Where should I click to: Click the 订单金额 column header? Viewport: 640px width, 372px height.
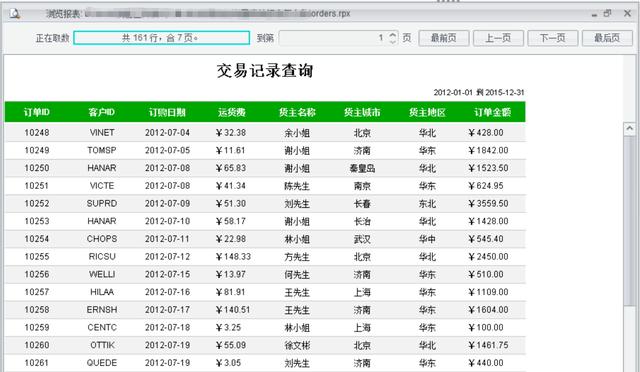tap(492, 112)
